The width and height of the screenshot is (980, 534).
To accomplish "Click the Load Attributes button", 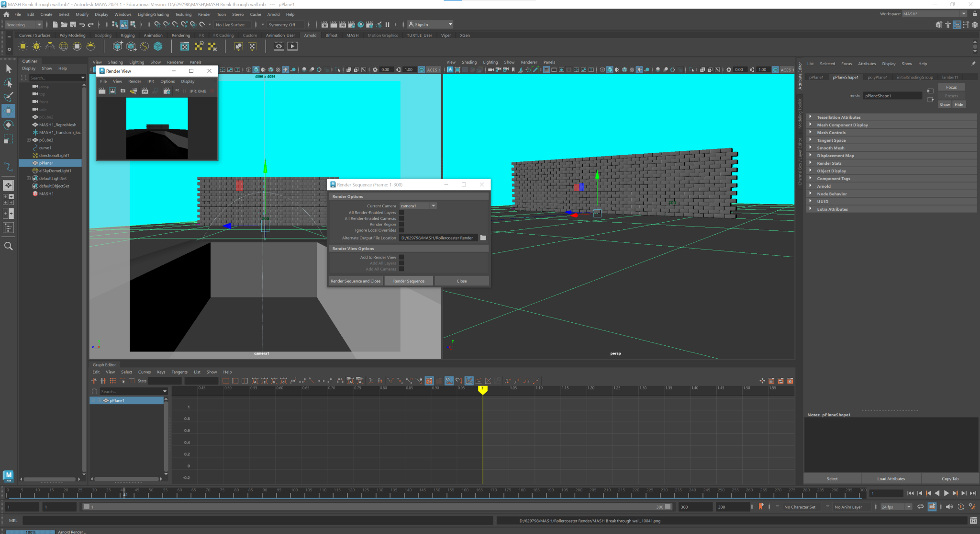I will (x=891, y=478).
